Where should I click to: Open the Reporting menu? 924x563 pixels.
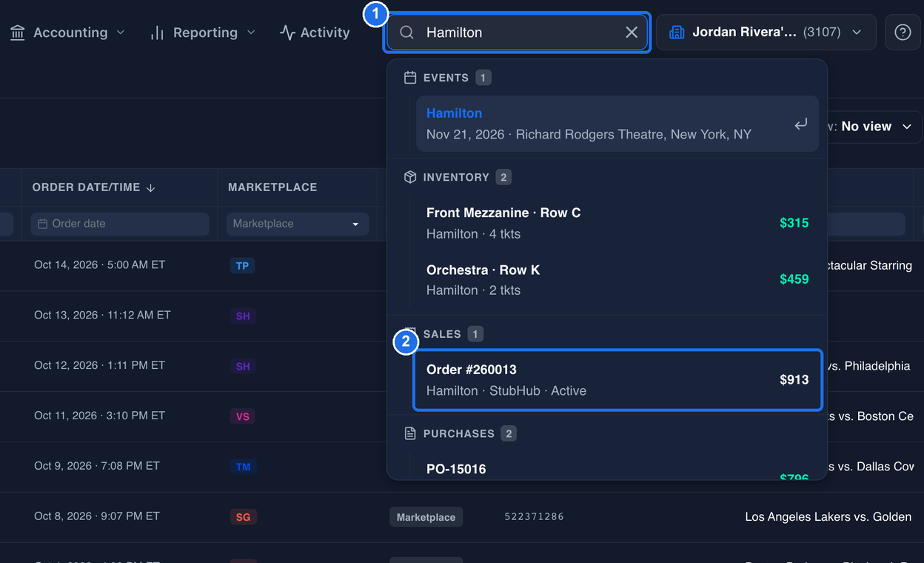point(202,33)
